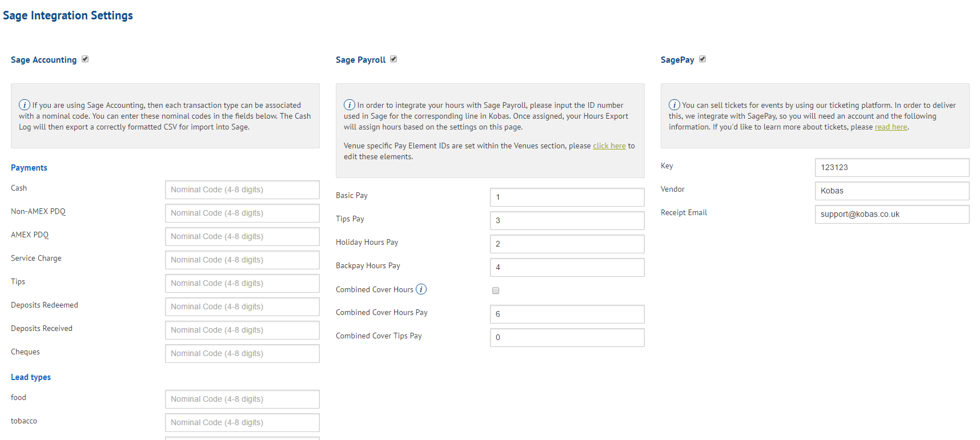Focus the Combined Cover Hours Pay field
This screenshot has width=980, height=440.
[567, 314]
